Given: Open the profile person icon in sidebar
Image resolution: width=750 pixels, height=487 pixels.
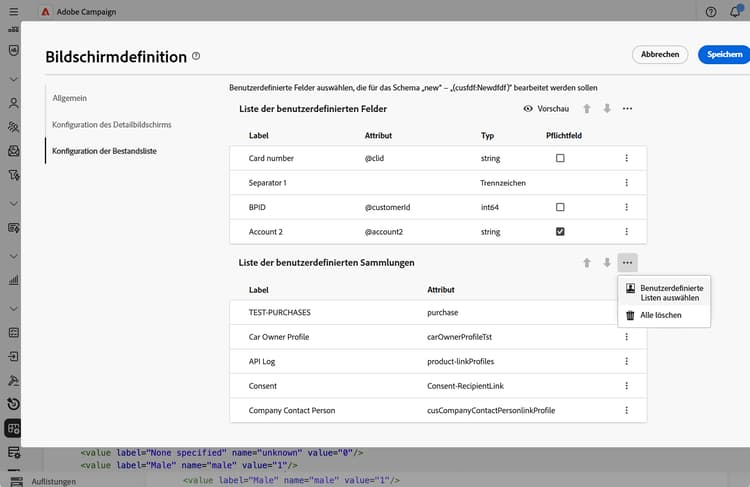Looking at the screenshot, I should point(13,103).
